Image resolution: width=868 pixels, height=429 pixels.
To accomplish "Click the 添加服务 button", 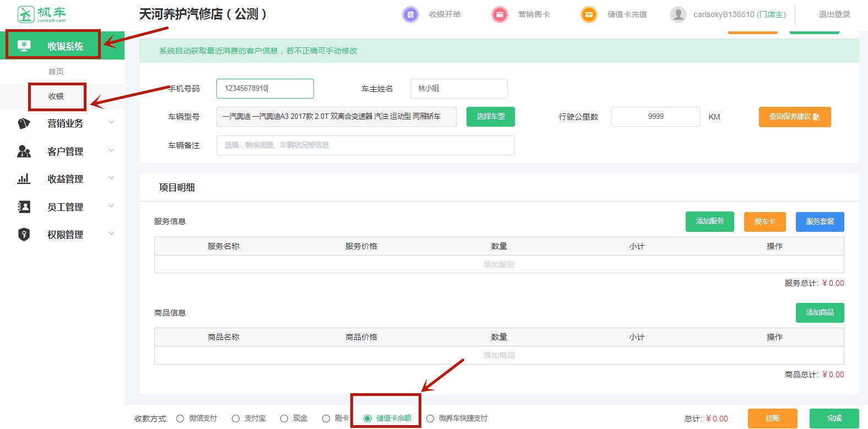I will pos(709,221).
